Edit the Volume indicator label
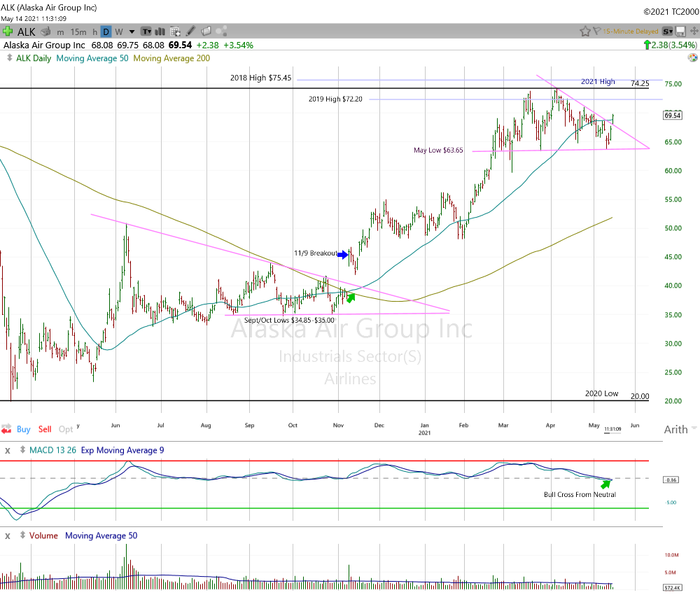The image size is (700, 595). point(43,535)
